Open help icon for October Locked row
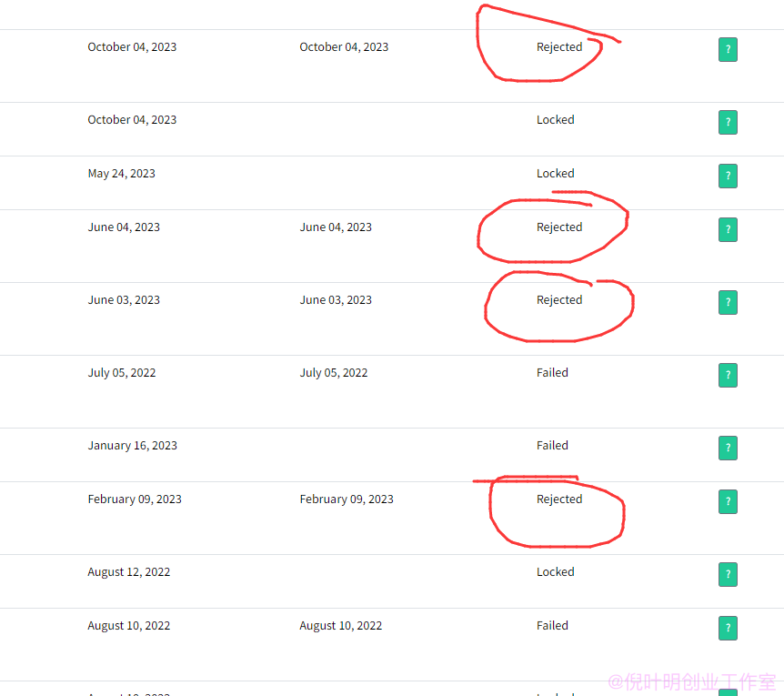The image size is (784, 696). pos(728,123)
